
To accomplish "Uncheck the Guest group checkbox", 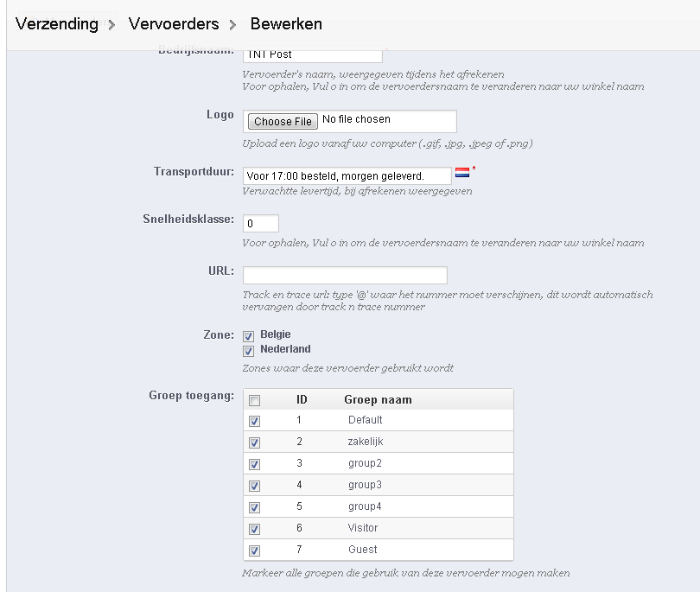I will tap(254, 551).
